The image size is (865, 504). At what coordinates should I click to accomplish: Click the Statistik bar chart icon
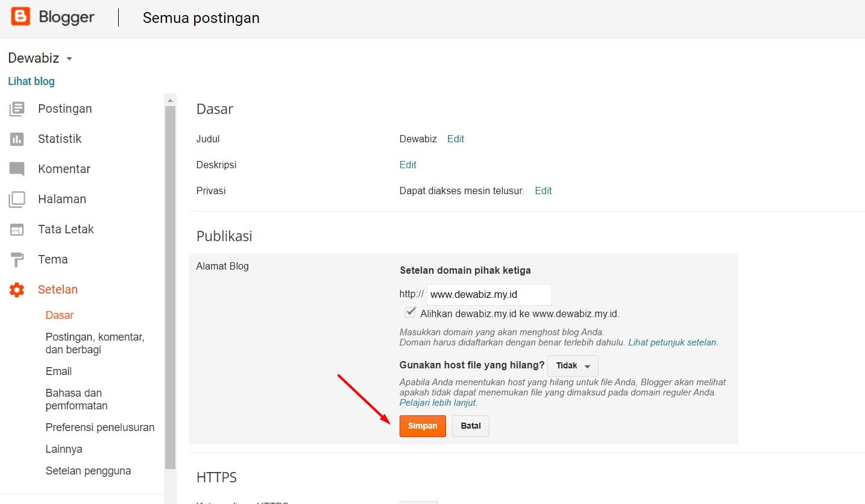pyautogui.click(x=17, y=139)
